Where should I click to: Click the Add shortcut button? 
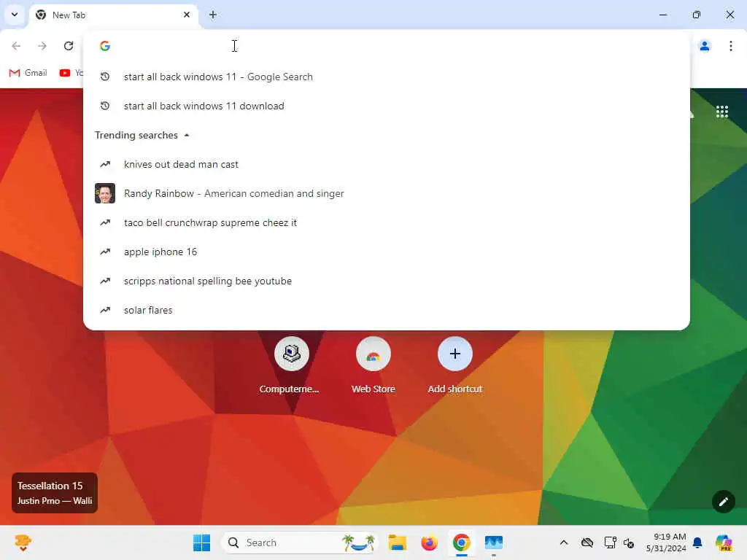(x=455, y=366)
